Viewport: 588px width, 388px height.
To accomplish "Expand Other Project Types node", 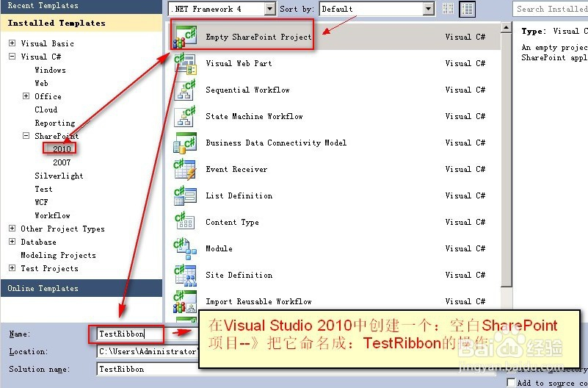I will (12, 228).
